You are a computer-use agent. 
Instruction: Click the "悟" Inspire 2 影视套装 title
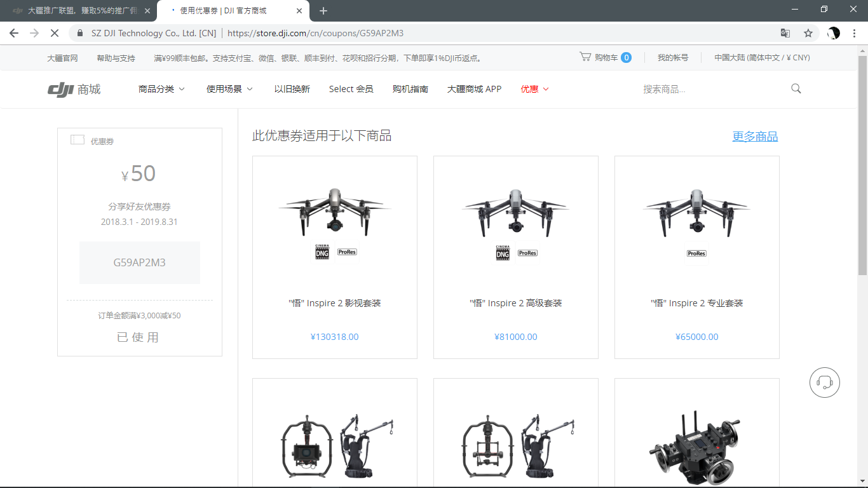click(x=335, y=303)
